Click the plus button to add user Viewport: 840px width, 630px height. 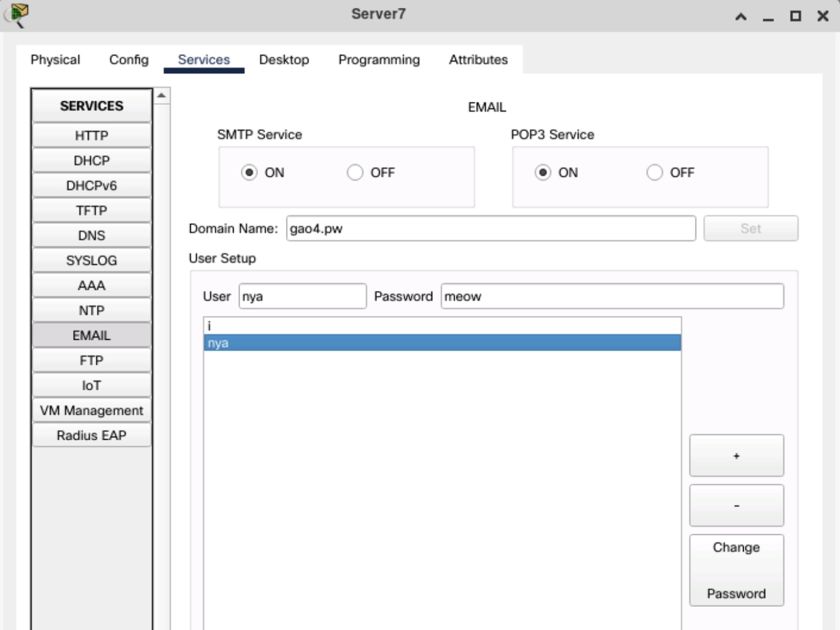(736, 456)
